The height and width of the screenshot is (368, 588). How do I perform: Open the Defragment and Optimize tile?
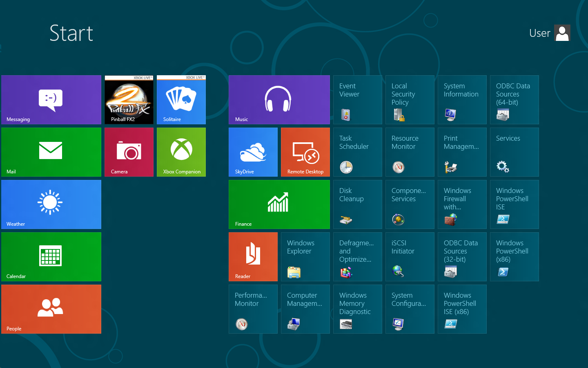point(358,257)
